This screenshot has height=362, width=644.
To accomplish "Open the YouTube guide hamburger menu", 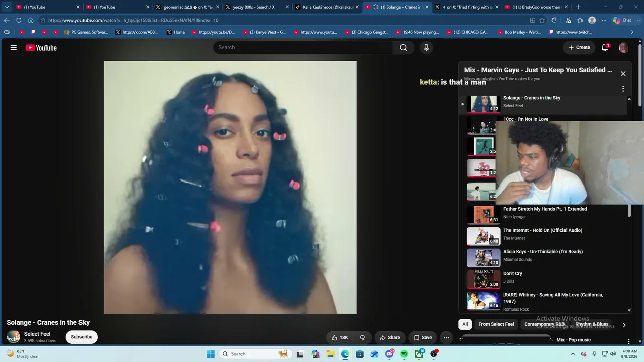I will [14, 48].
